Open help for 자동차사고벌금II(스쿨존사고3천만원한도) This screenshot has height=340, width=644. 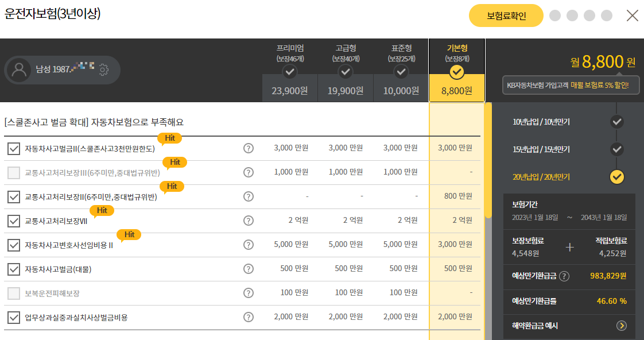[248, 148]
